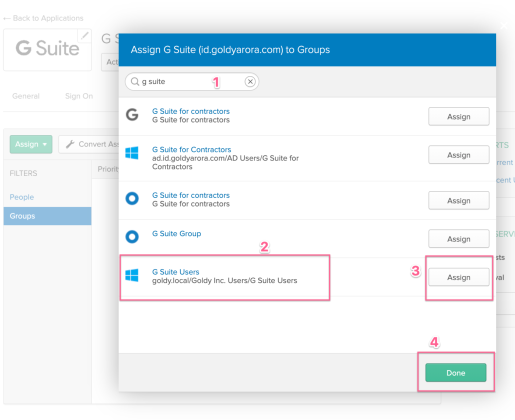The height and width of the screenshot is (420, 515).
Task: Close the dialog with the X icon
Action: click(503, 25)
